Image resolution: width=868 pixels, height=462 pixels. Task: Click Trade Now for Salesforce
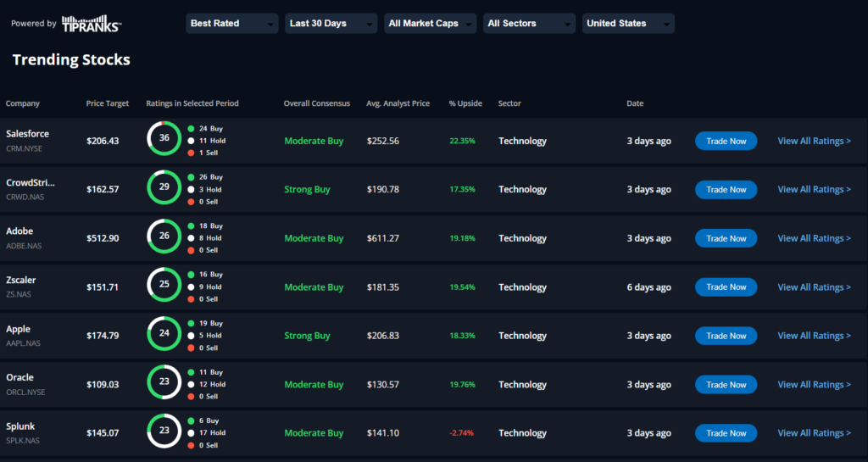pos(726,141)
